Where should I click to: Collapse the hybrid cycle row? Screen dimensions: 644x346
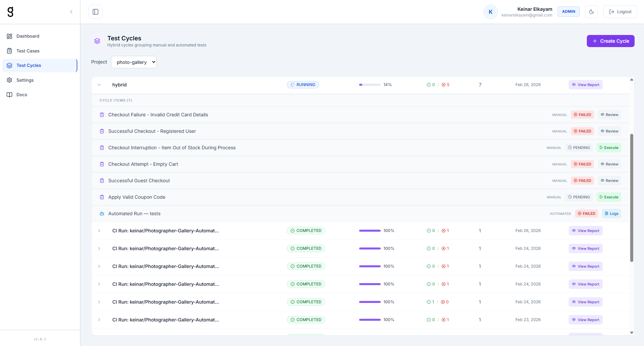(x=99, y=85)
